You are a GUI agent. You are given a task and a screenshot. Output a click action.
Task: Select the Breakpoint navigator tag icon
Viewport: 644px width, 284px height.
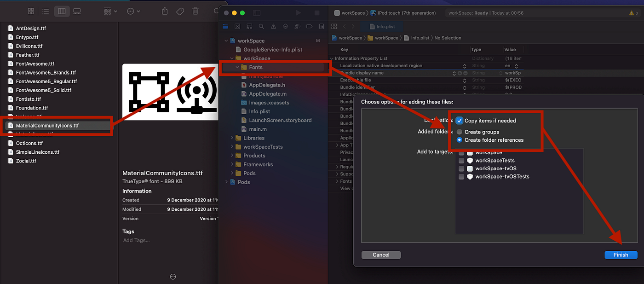coord(310,26)
